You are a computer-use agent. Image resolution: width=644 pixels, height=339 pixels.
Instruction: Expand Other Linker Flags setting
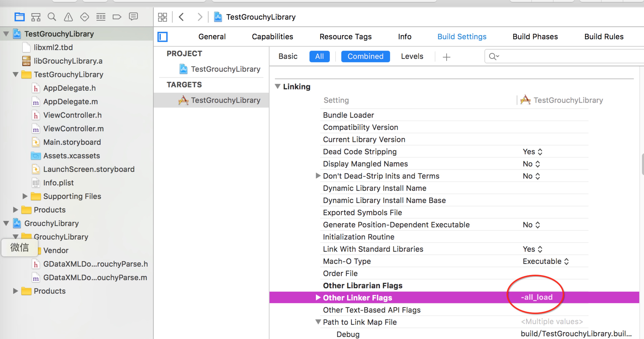pyautogui.click(x=318, y=297)
